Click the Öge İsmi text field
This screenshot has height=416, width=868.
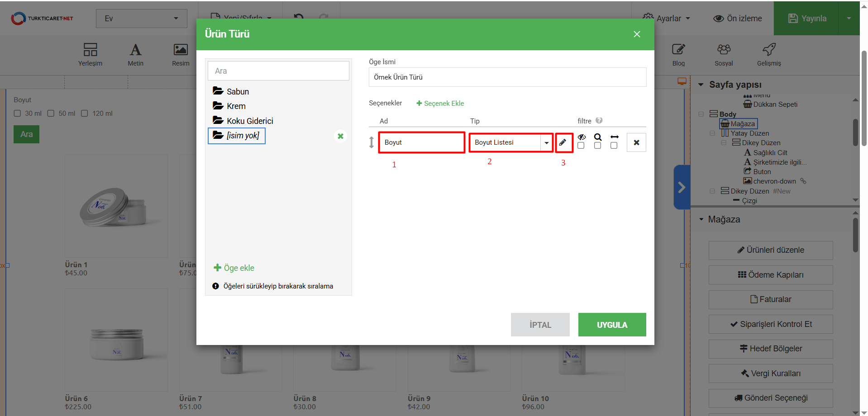pos(507,77)
